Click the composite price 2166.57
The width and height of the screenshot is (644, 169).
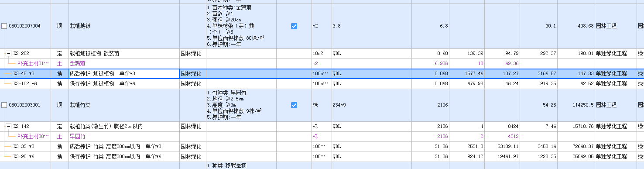pos(547,74)
